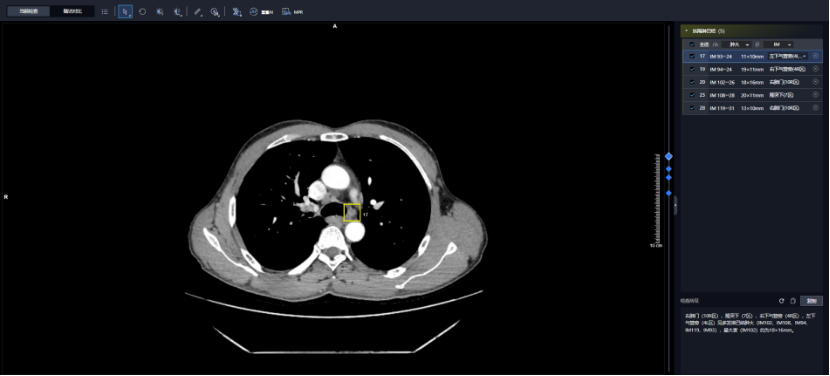Jump to the lowest blue slice marker

coord(669,193)
